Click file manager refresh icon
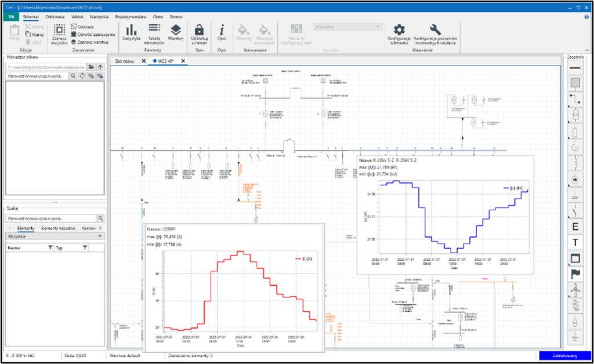Image resolution: width=594 pixels, height=364 pixels. coord(82,76)
